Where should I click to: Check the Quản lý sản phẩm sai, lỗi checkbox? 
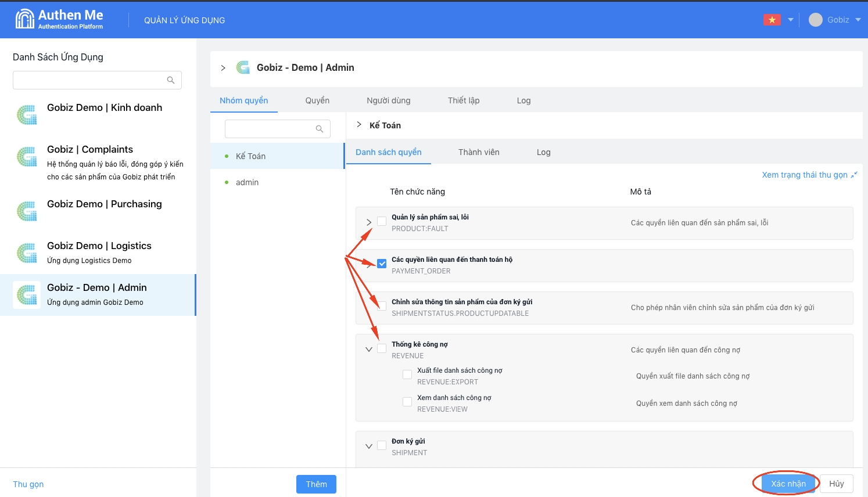point(382,221)
